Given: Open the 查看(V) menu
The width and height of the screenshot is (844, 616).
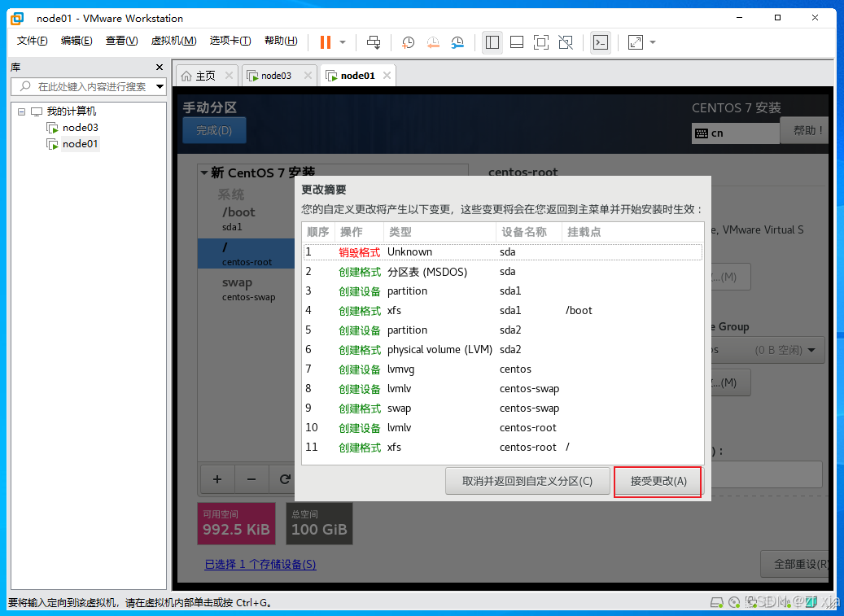Looking at the screenshot, I should click(x=121, y=41).
